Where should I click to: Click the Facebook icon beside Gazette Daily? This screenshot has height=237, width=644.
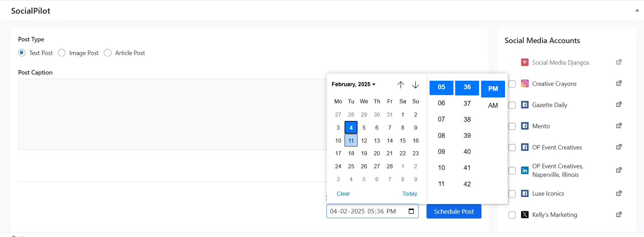[x=525, y=105]
